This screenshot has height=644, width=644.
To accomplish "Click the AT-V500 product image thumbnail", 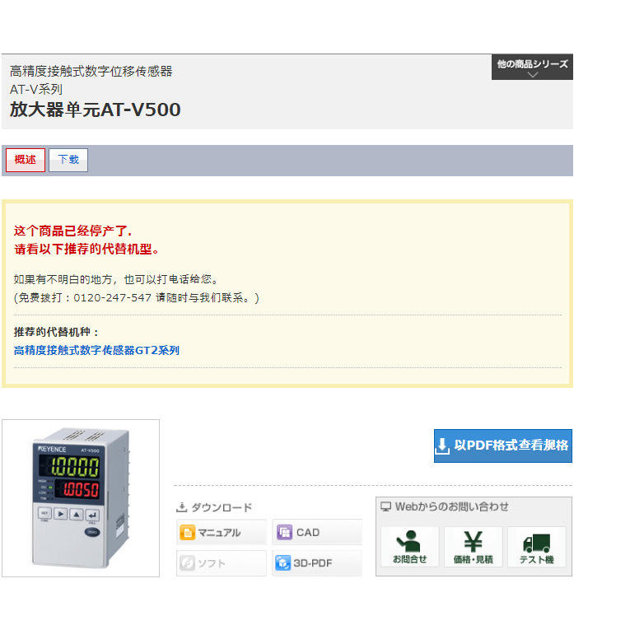I will pos(81,497).
